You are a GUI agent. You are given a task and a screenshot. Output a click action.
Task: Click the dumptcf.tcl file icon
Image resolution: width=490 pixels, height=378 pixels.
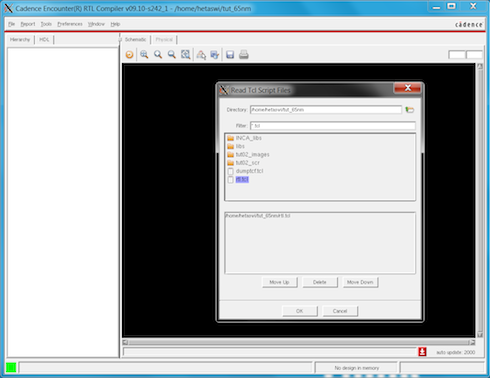tap(230, 171)
